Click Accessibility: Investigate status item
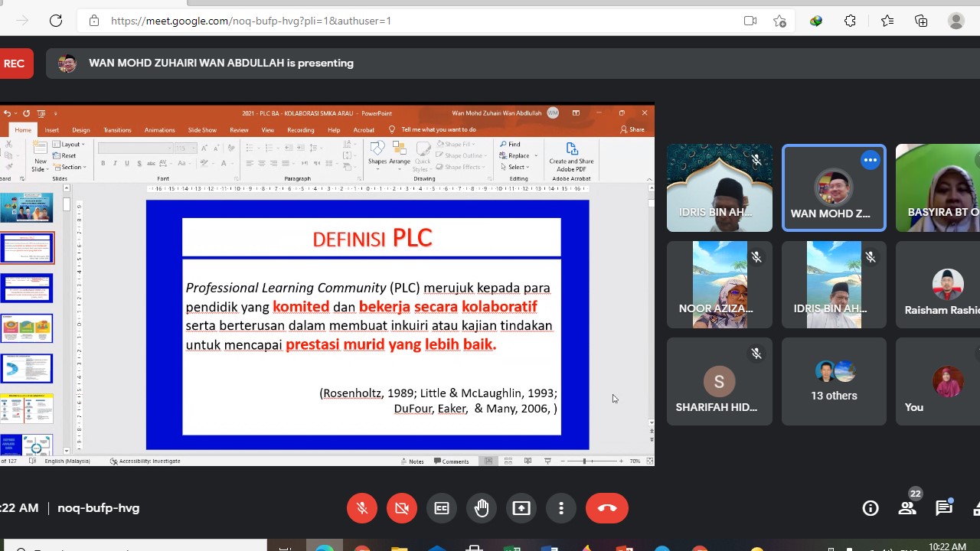 click(145, 461)
